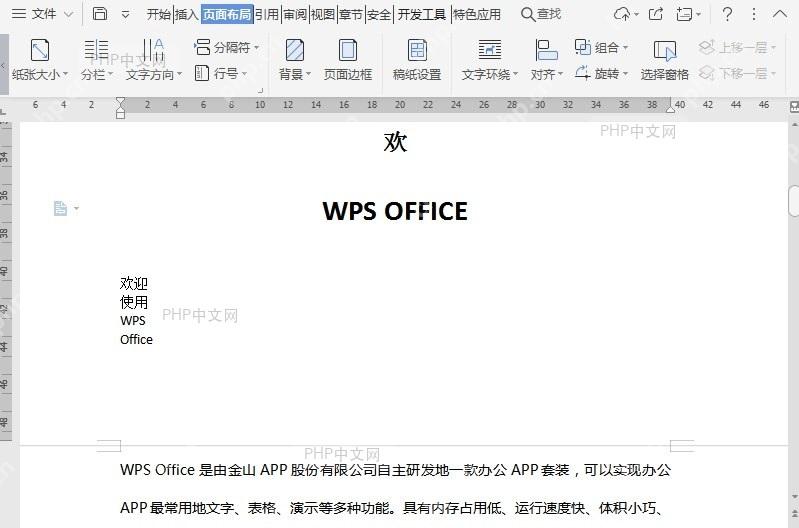Expand the 文字方向 dropdown arrow
This screenshot has height=528, width=799.
[179, 74]
